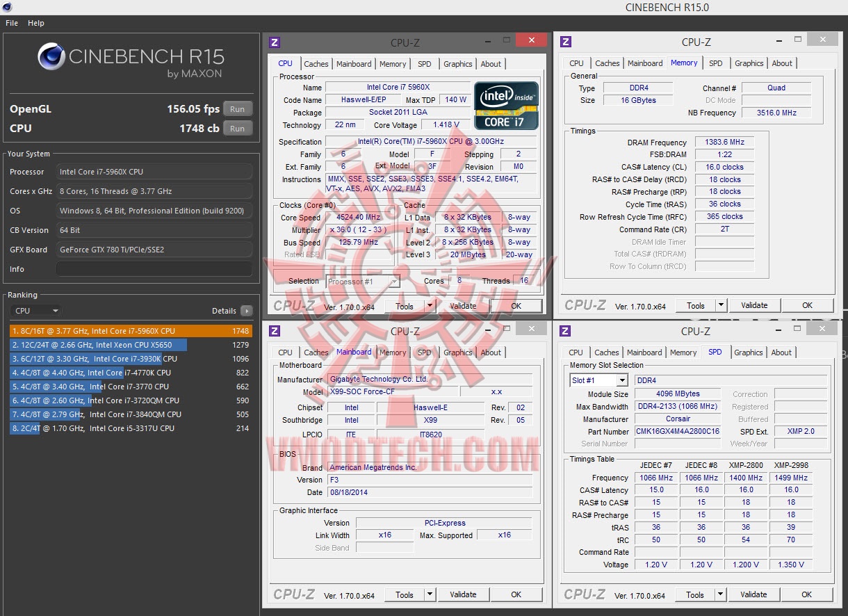Click Tools button in CPU window
This screenshot has width=848, height=616.
point(405,306)
